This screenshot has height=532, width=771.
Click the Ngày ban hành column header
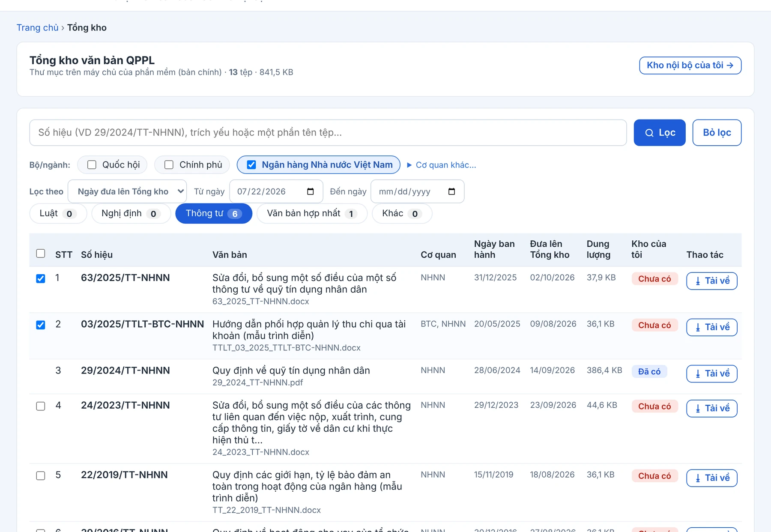coord(494,249)
